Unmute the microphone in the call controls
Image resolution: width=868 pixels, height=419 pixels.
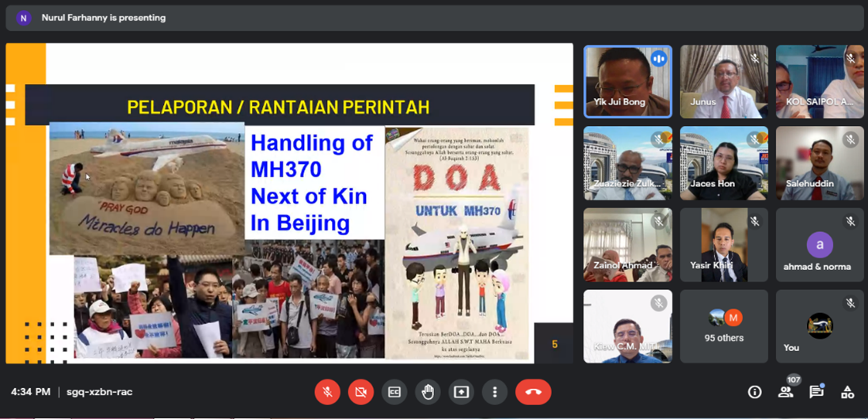327,392
